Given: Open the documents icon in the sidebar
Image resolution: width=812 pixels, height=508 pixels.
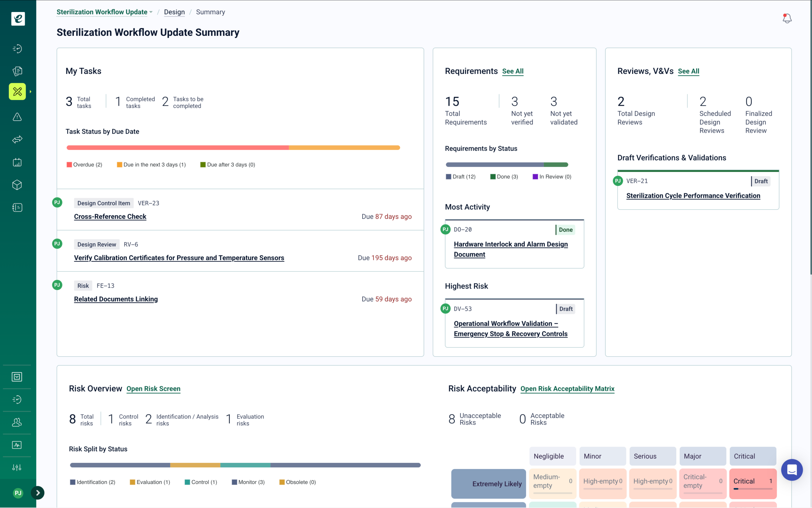Looking at the screenshot, I should [17, 71].
